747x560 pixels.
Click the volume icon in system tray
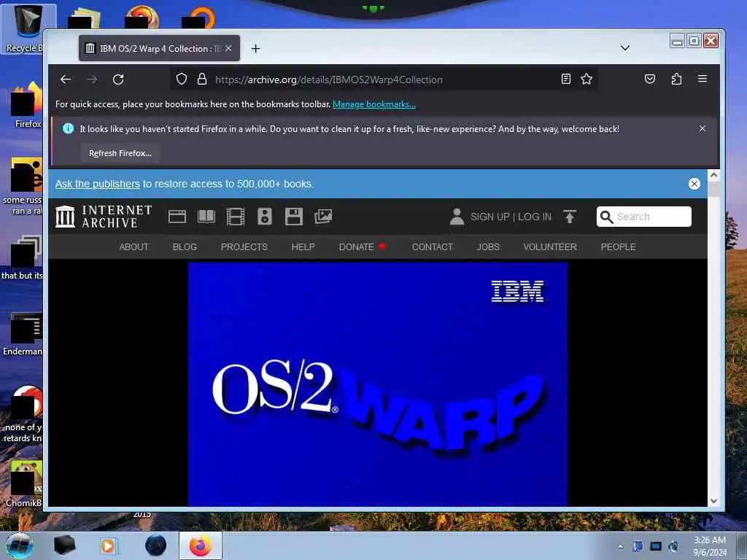673,546
